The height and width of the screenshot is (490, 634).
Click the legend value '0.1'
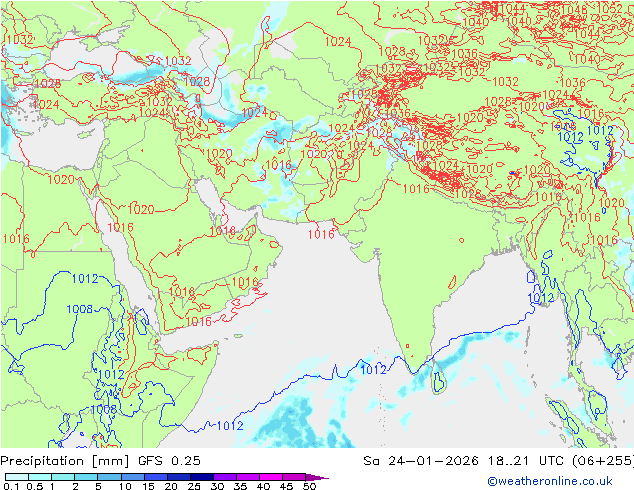[12, 486]
